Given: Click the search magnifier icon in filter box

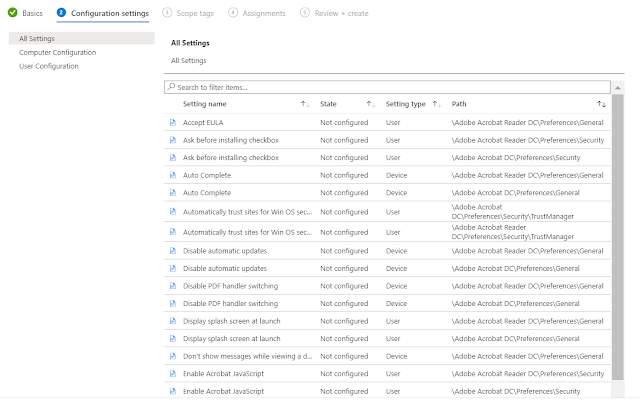Looking at the screenshot, I should click(x=171, y=87).
